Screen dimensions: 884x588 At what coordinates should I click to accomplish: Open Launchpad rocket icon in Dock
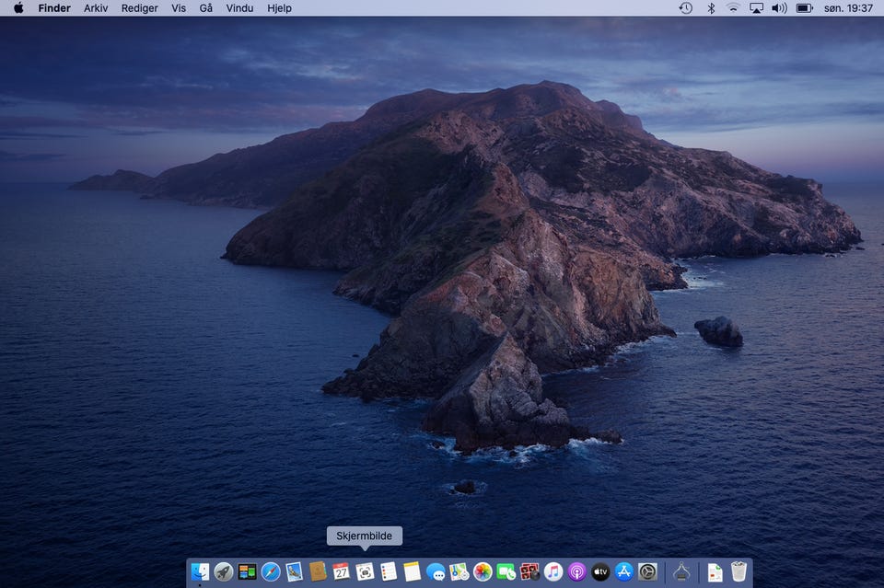point(224,572)
